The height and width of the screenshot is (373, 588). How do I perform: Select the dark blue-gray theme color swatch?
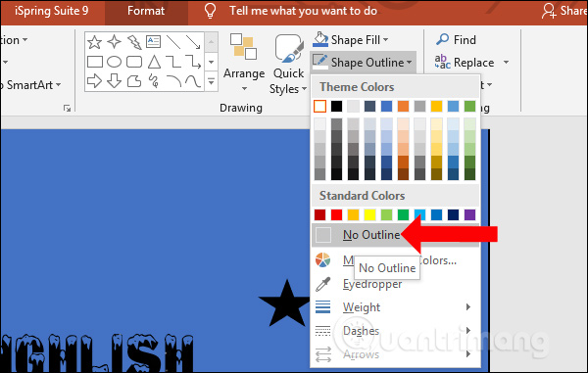[x=369, y=107]
